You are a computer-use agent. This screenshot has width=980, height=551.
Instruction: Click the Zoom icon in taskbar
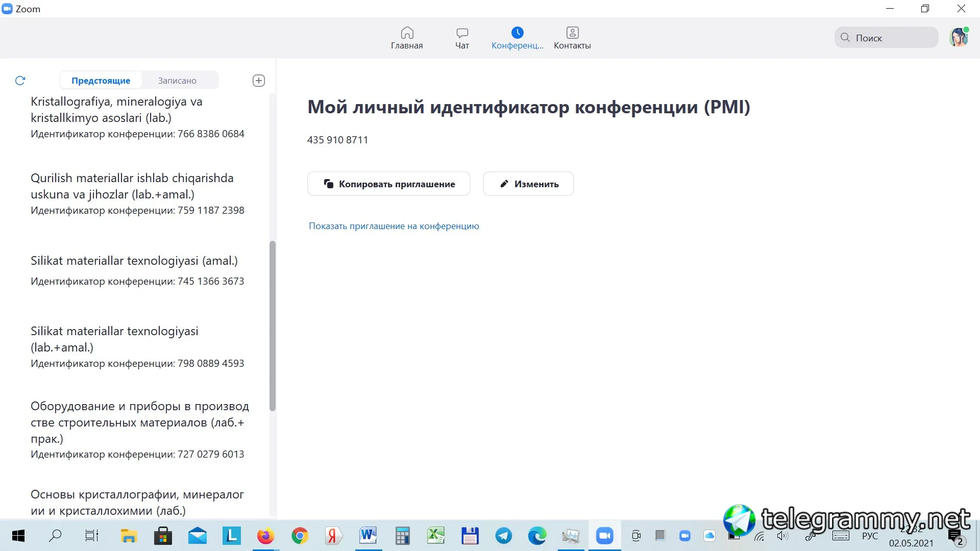605,536
